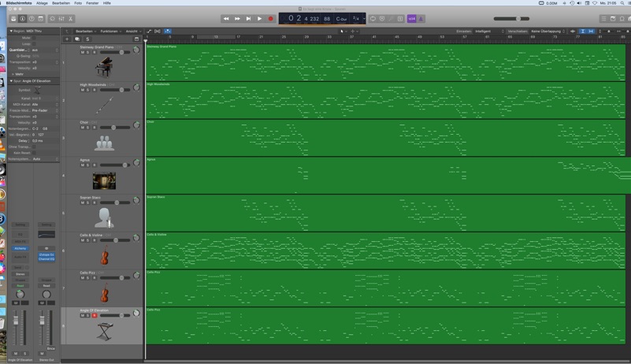Toggle Cycle mode button
The height and width of the screenshot is (364, 631).
[x=373, y=19]
